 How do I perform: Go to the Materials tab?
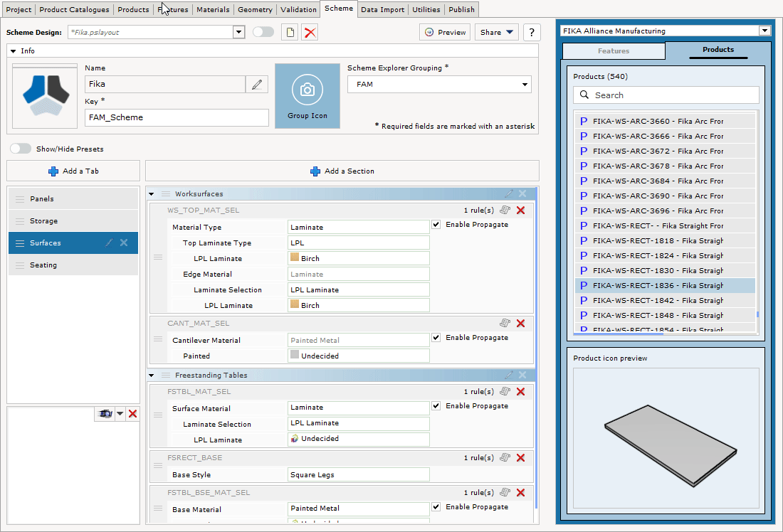pos(213,9)
